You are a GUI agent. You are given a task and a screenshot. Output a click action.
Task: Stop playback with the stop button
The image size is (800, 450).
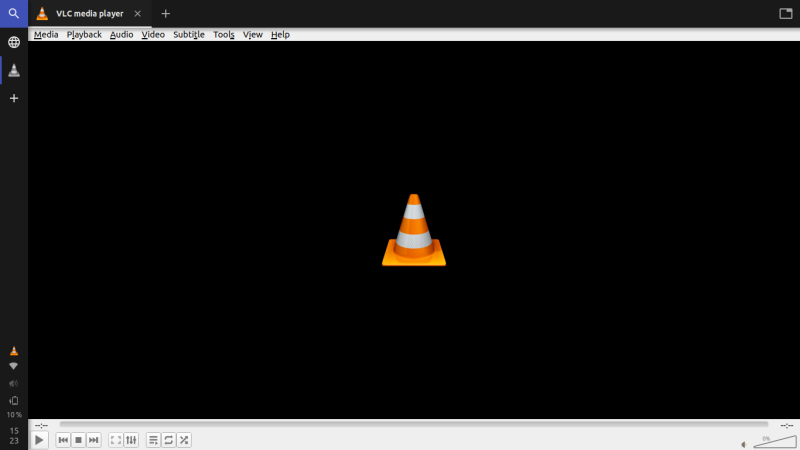[x=79, y=440]
